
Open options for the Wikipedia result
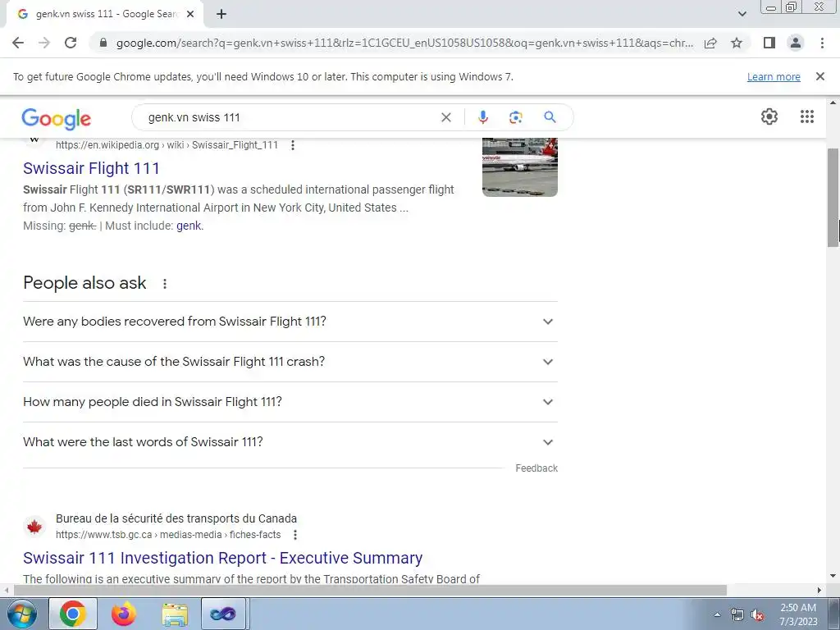[293, 145]
